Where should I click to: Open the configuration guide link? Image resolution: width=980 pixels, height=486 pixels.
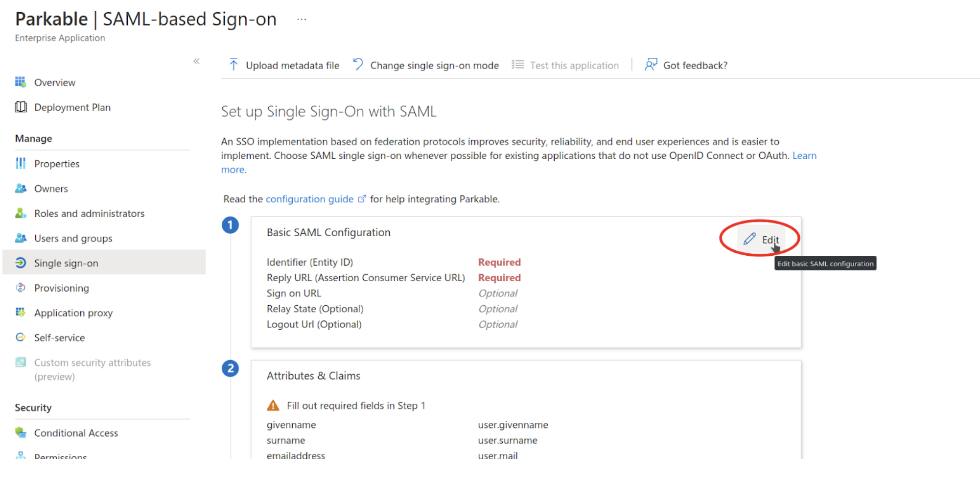point(309,199)
